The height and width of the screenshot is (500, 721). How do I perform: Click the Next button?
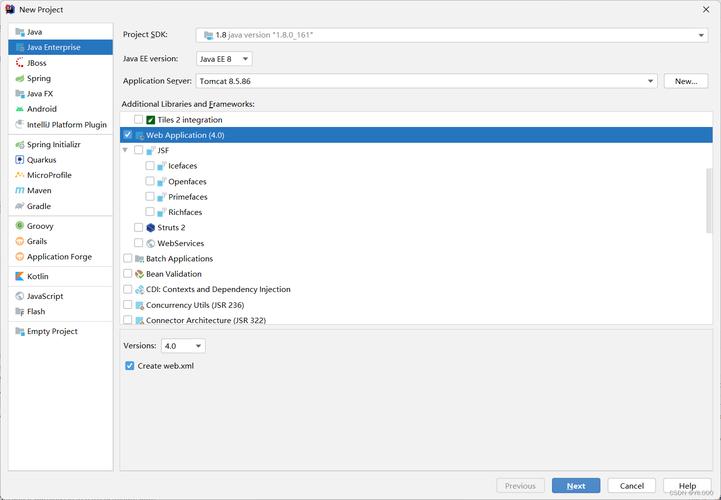click(576, 486)
